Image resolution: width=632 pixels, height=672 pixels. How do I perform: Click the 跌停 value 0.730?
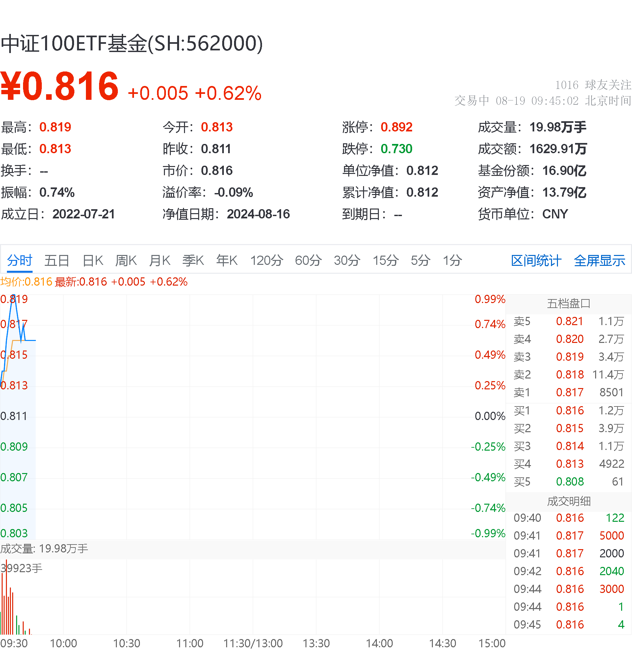pos(397,149)
